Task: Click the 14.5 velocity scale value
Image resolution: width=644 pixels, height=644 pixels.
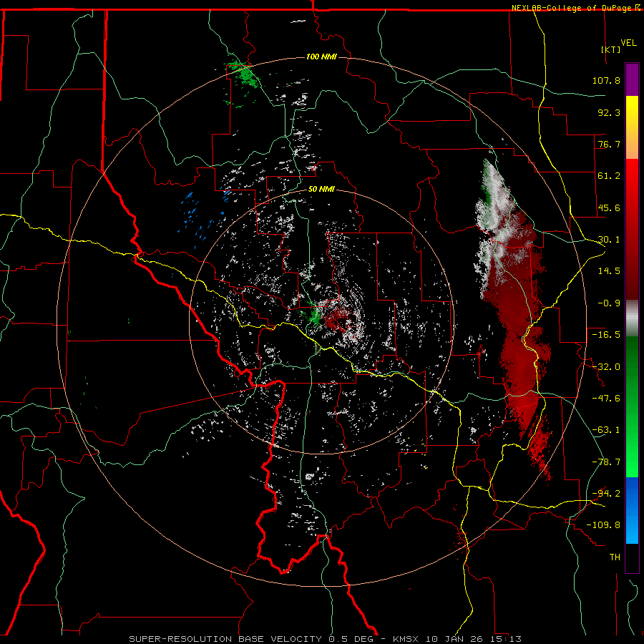Action: pyautogui.click(x=609, y=271)
